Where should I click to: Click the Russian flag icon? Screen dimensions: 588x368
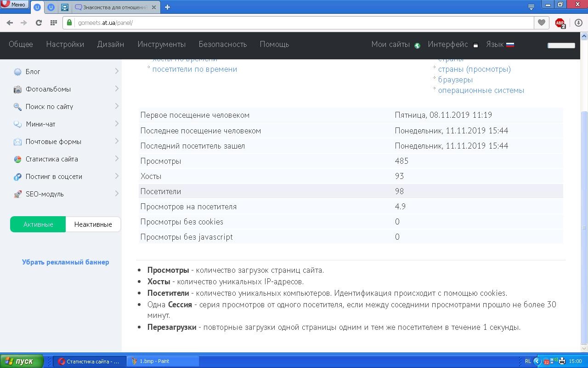point(510,45)
